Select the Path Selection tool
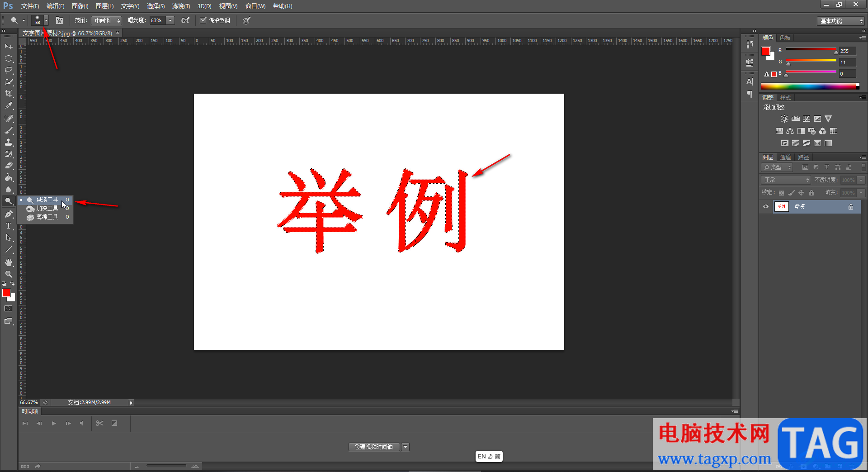868x472 pixels. (9, 238)
